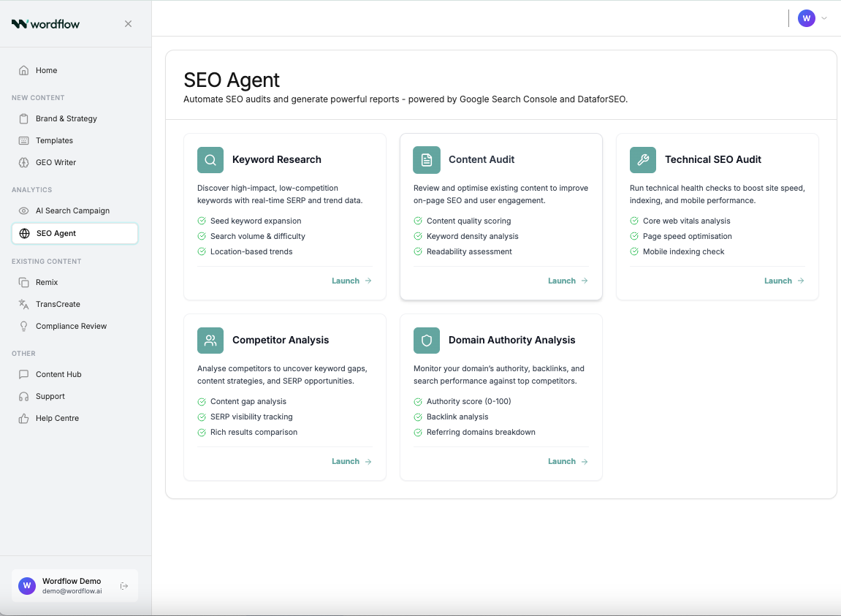Click 'Authority score (0-100)' feature text

[x=469, y=401]
